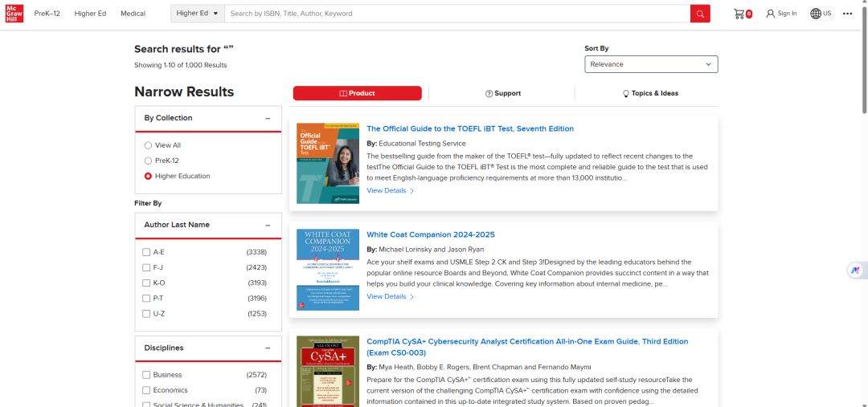The image size is (868, 407).
Task: Click the lightbulb Topics & Ideas icon
Action: pyautogui.click(x=626, y=93)
